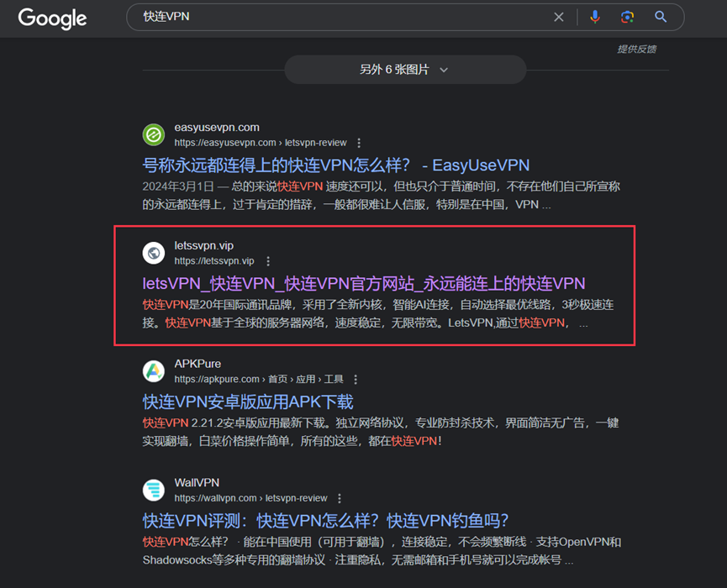This screenshot has height=588, width=727.
Task: Open the 快连VPN评测 WallVPN result title
Action: (325, 521)
